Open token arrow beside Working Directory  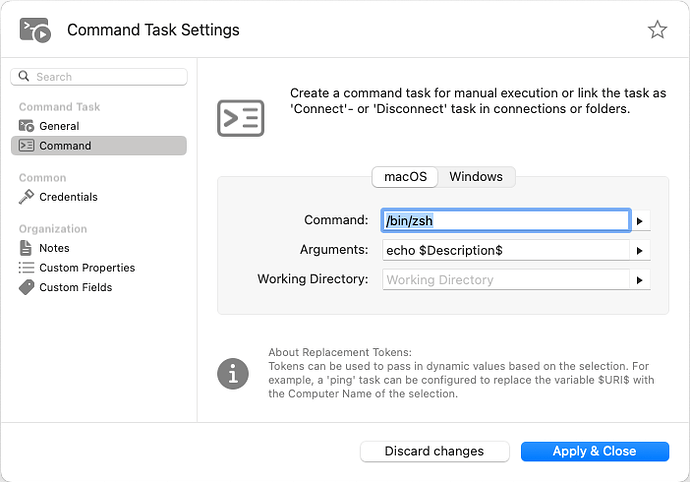640,280
